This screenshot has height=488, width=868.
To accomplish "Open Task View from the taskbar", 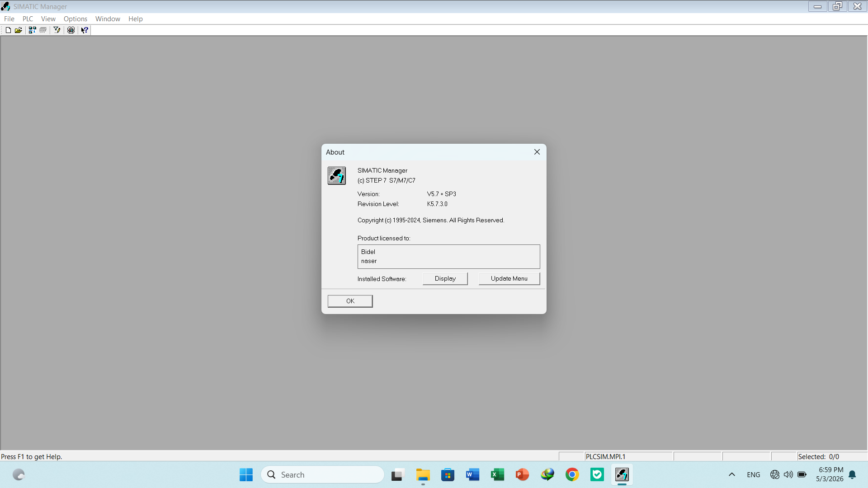I will (x=397, y=475).
